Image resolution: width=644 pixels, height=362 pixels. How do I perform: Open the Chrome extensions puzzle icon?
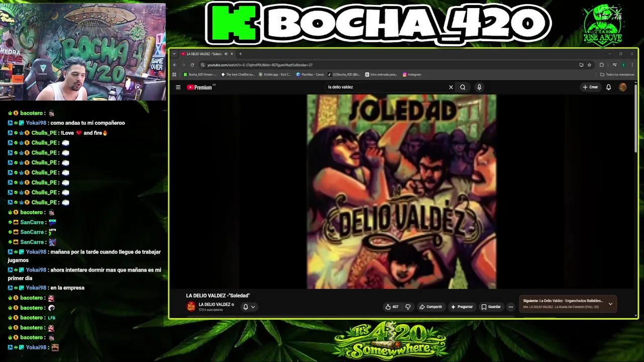(x=601, y=65)
